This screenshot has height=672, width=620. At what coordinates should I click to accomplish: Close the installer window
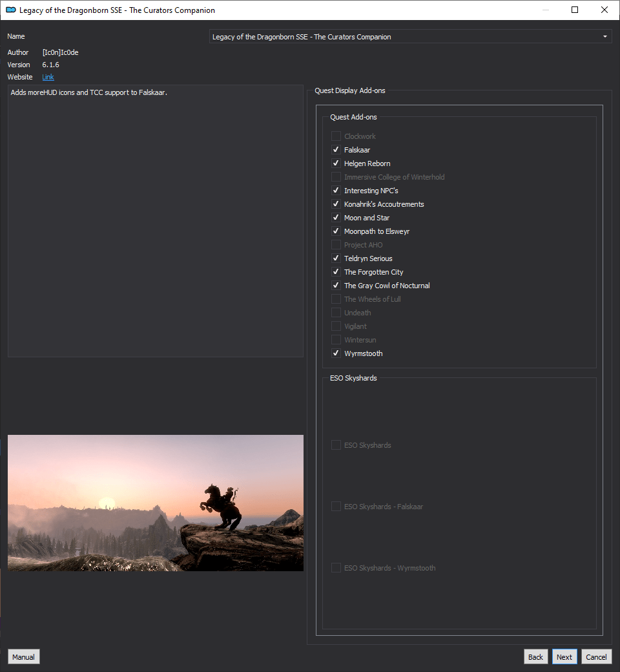coord(604,10)
